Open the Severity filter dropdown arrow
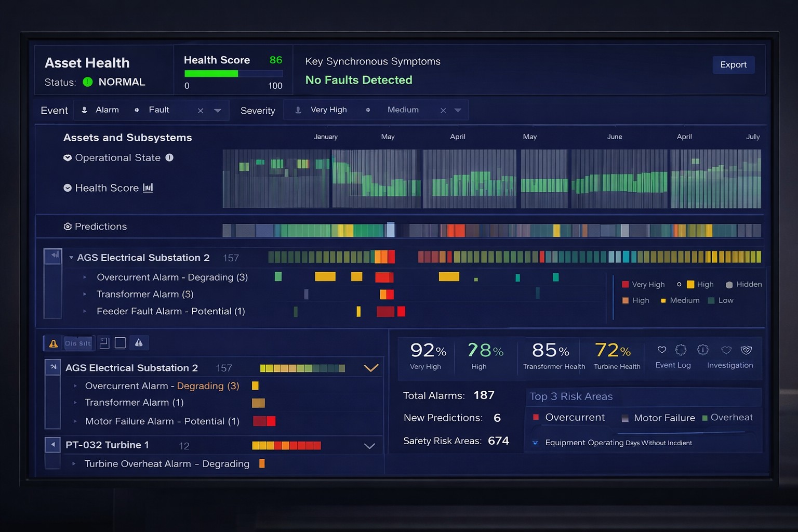Screen dimensions: 798x532 click(458, 111)
